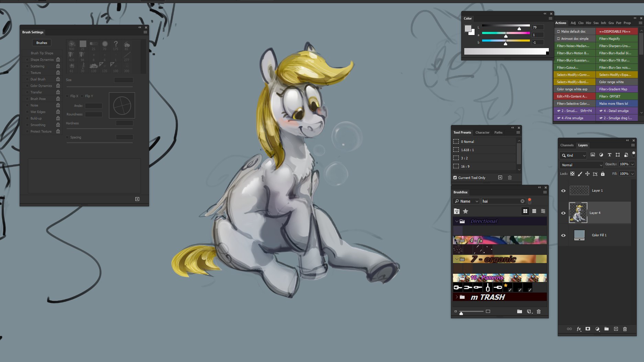The image size is (644, 362).
Task: Click the lock artboard nesting icon
Action: [x=595, y=174]
